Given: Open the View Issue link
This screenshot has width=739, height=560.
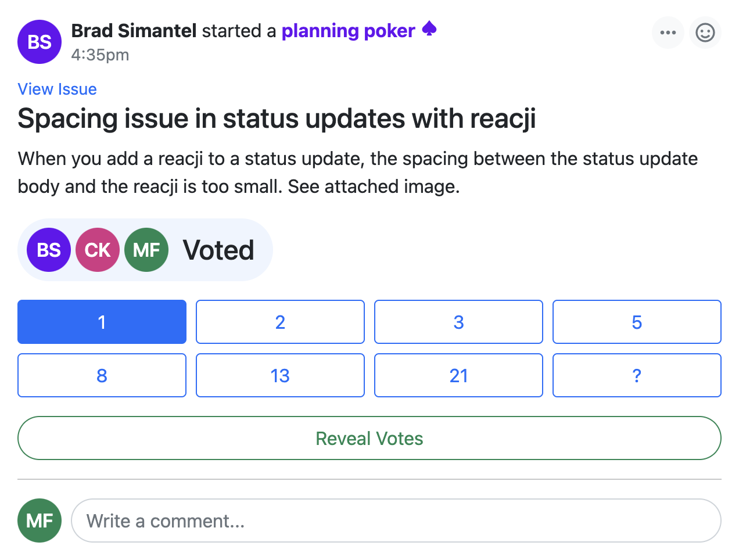Looking at the screenshot, I should 57,89.
